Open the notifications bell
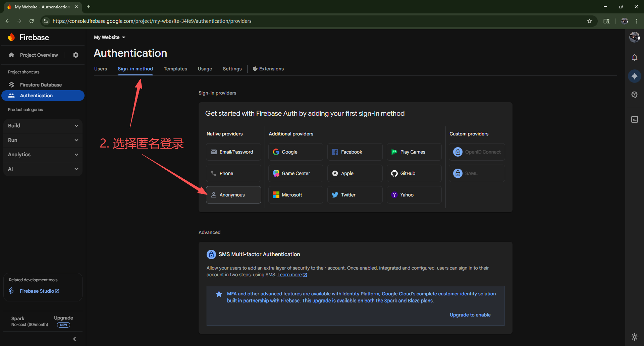 (634, 57)
